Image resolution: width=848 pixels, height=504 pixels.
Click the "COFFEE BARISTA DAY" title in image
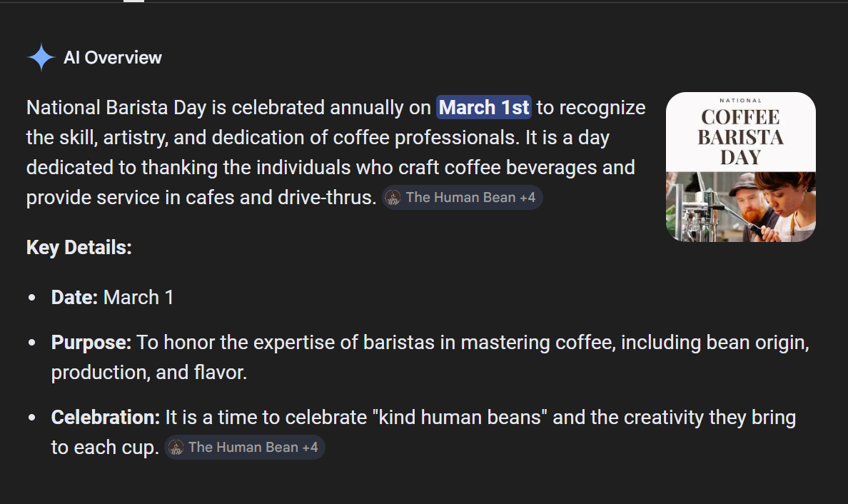pos(740,137)
